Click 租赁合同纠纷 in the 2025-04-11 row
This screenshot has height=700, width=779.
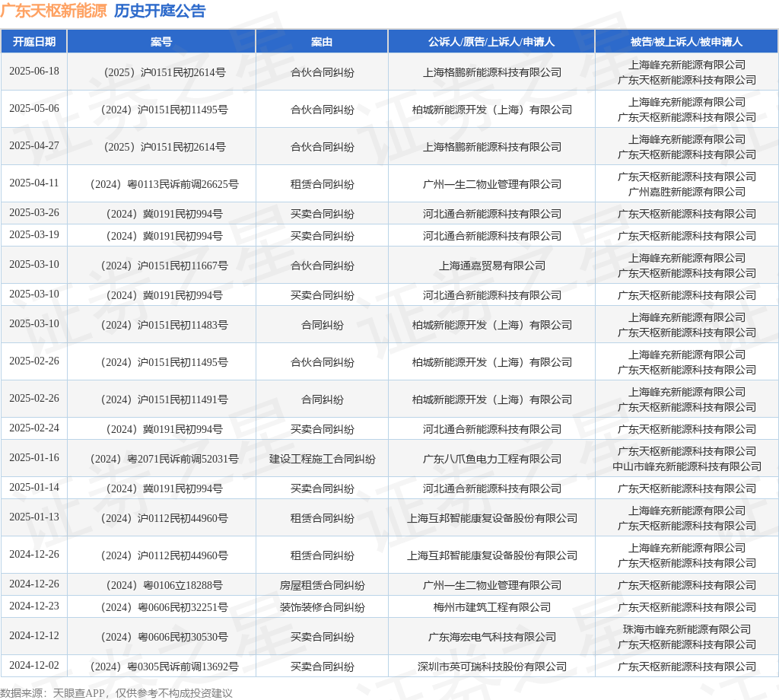pos(322,184)
